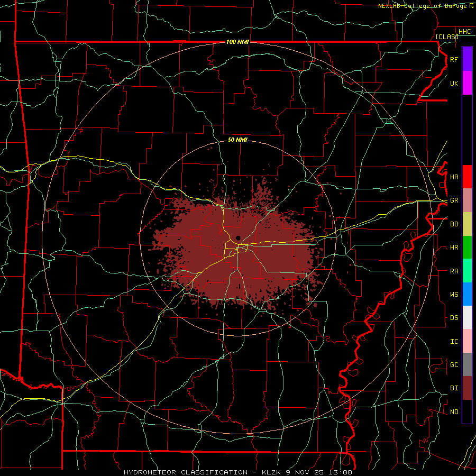Click the RA legend label
This screenshot has width=476, height=476.
tap(454, 271)
